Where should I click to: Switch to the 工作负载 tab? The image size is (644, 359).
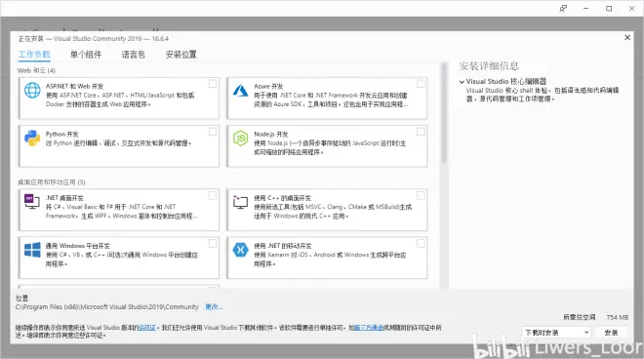[x=34, y=55]
